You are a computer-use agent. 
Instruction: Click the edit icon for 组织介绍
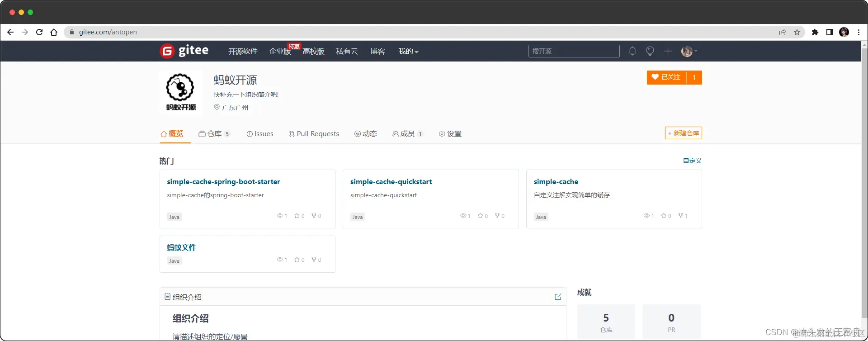click(558, 297)
